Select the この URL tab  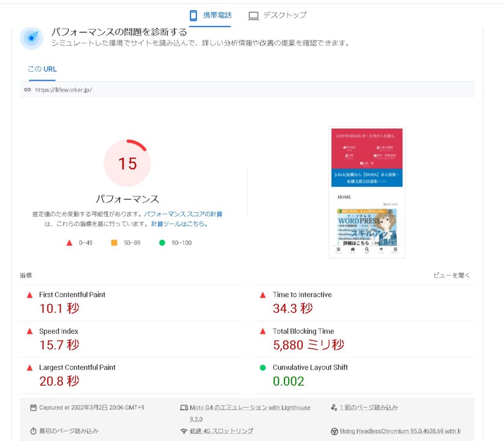coord(42,69)
